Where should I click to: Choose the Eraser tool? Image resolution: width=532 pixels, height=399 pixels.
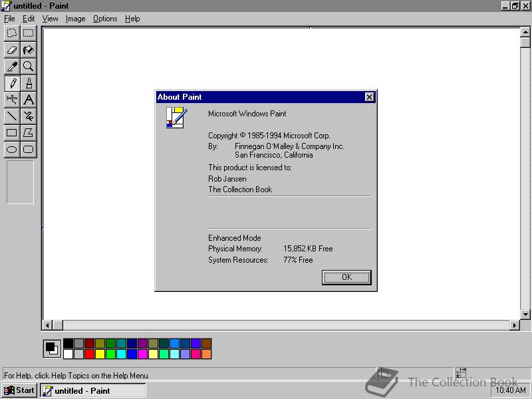(12, 50)
